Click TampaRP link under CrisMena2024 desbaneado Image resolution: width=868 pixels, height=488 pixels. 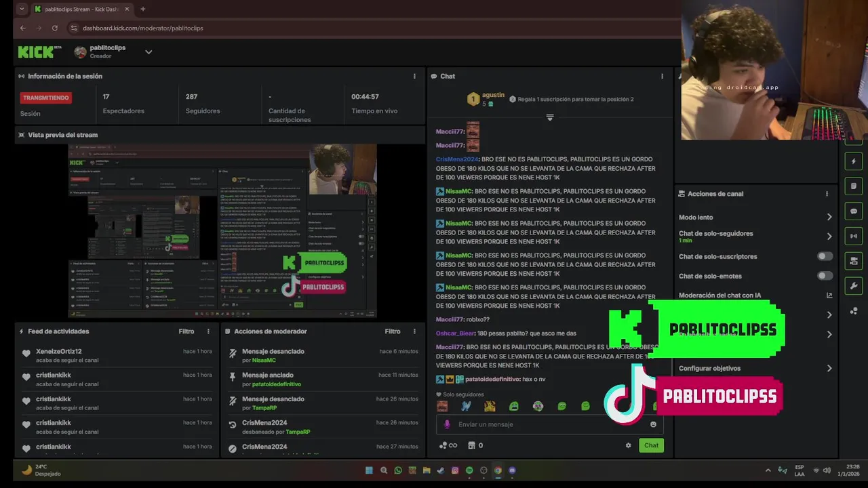[298, 432]
